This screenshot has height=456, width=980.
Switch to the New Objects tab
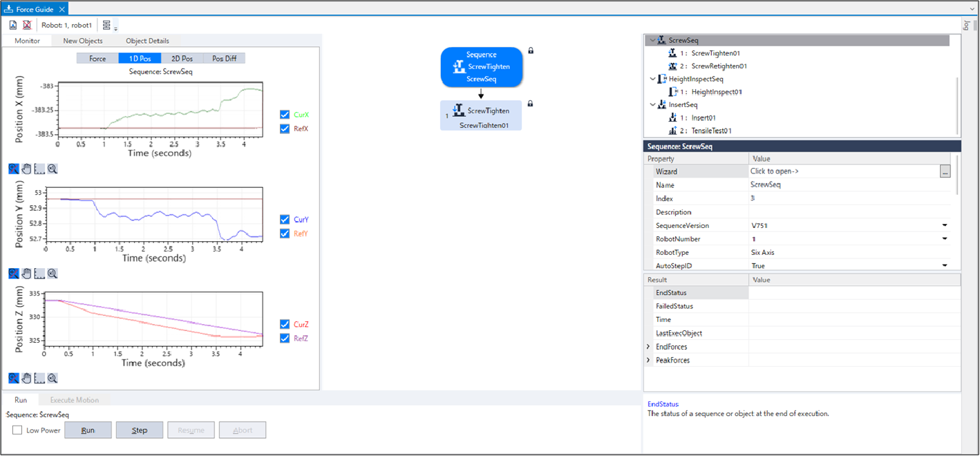[83, 41]
